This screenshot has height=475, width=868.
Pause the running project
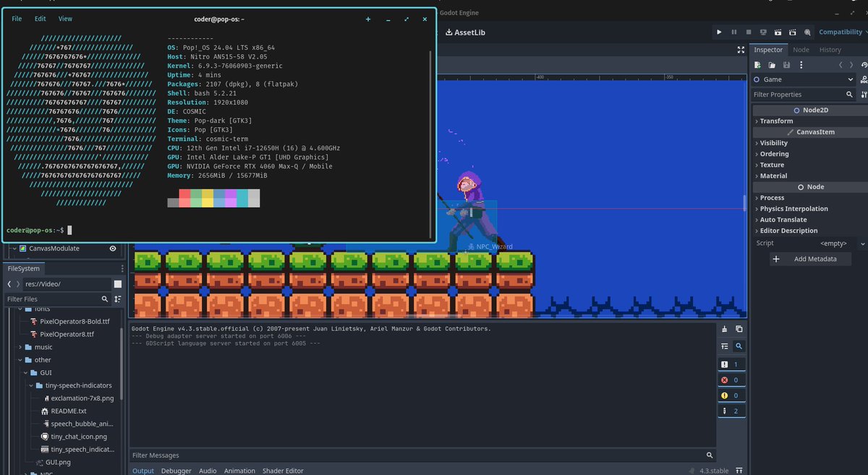(x=734, y=32)
